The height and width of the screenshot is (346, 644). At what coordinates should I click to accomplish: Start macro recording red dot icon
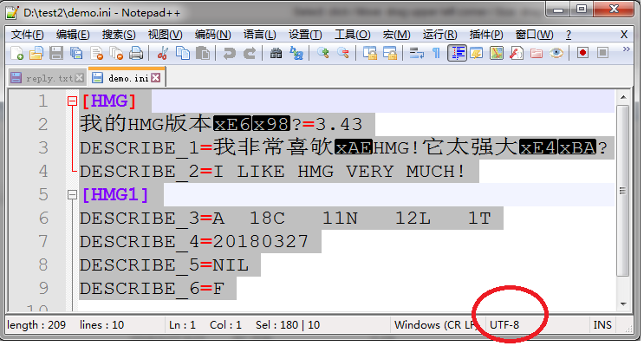[x=582, y=53]
